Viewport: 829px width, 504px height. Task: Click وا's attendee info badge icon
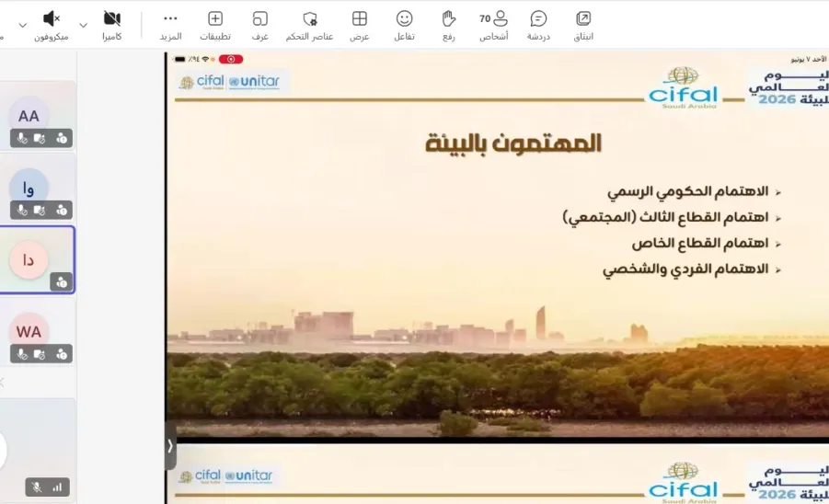(x=62, y=211)
